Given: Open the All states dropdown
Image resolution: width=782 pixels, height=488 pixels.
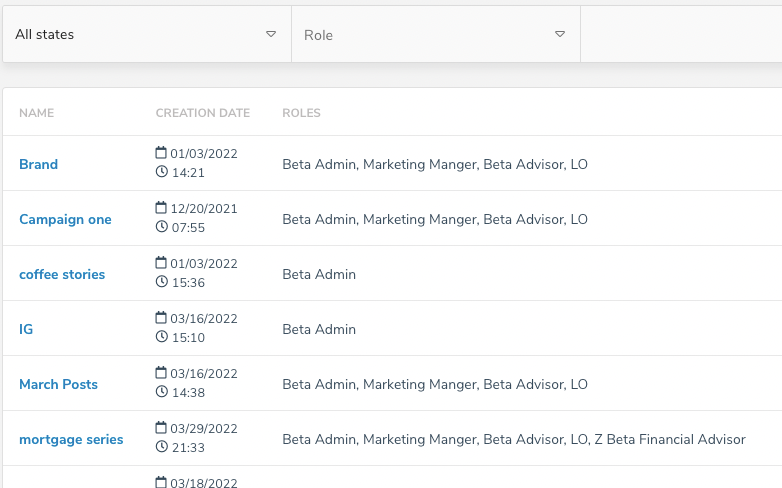Looking at the screenshot, I should coord(147,34).
